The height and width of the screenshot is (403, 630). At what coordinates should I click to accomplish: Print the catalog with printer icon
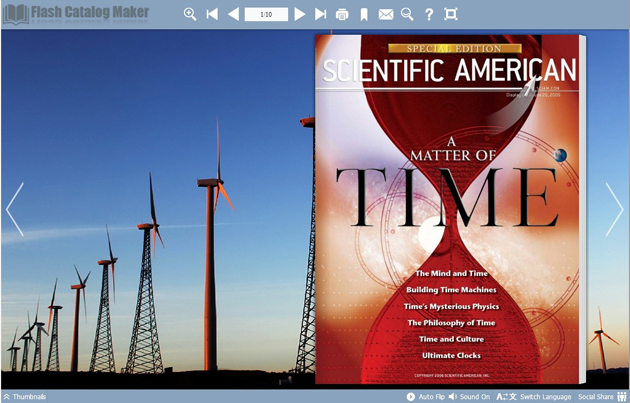pos(342,15)
